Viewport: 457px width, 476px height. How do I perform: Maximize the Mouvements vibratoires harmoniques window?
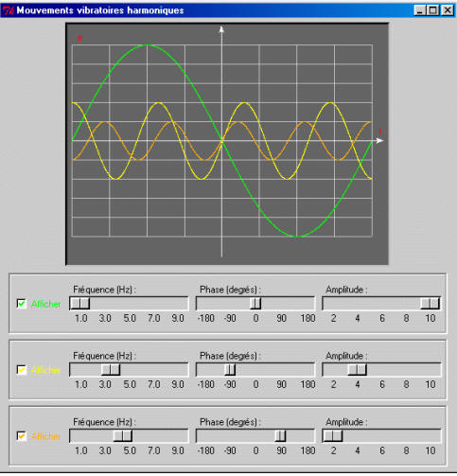click(433, 10)
